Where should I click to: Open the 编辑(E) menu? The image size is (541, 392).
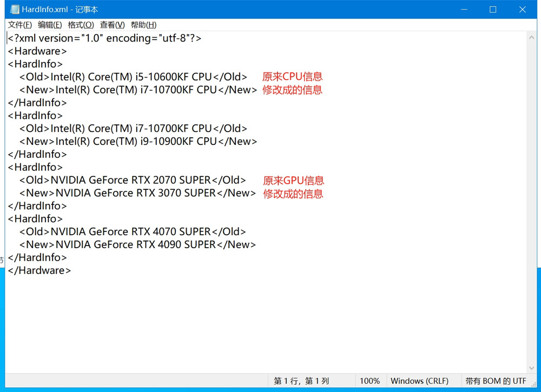50,25
